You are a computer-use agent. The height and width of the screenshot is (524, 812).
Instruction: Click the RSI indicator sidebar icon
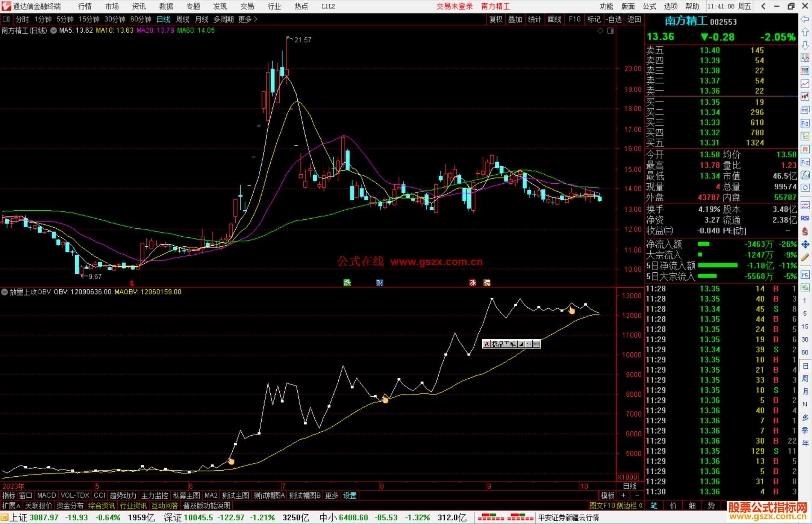pyautogui.click(x=805, y=218)
